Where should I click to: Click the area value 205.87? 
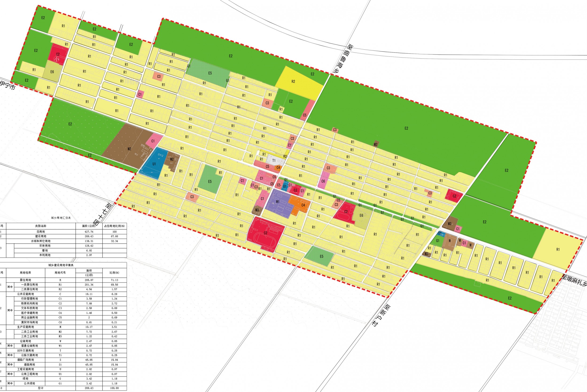coord(89,280)
